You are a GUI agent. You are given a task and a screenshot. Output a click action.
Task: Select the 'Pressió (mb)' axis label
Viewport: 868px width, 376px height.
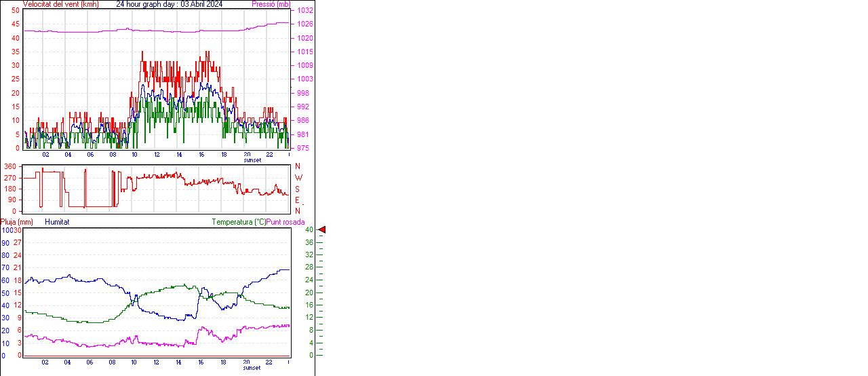(271, 4)
